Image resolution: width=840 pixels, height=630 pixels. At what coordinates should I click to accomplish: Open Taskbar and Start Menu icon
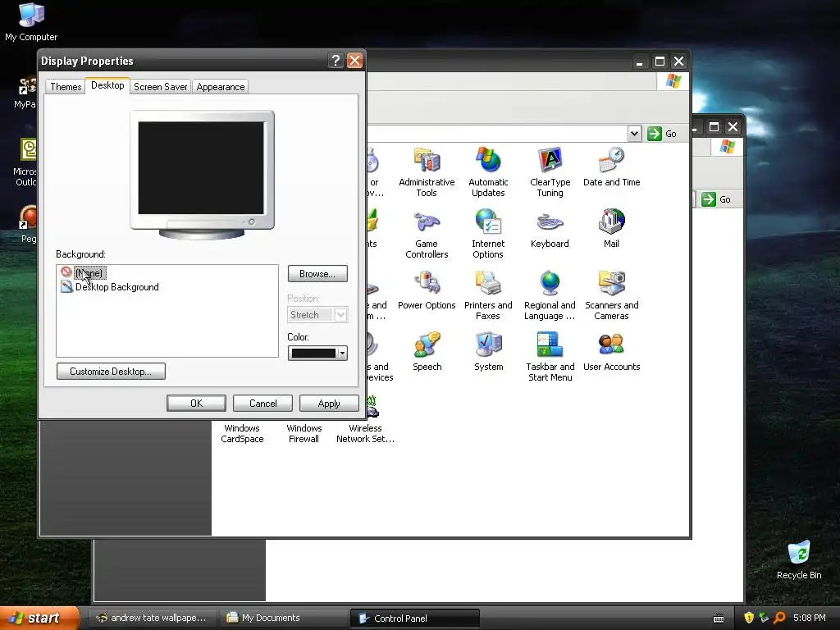click(x=550, y=356)
